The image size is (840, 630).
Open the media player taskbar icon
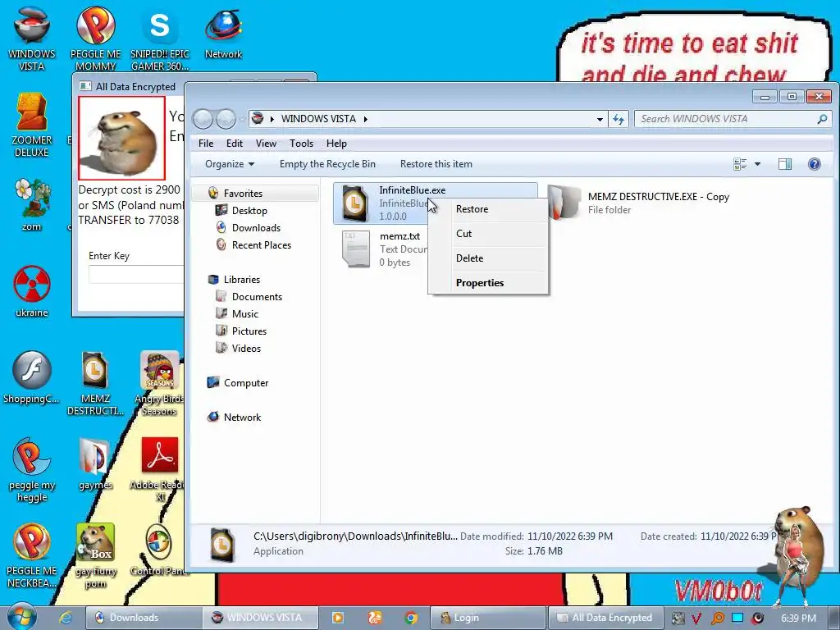click(338, 618)
